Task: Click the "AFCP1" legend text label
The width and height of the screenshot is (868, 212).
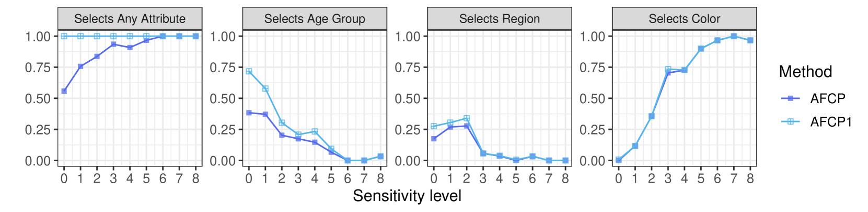Action: (831, 122)
